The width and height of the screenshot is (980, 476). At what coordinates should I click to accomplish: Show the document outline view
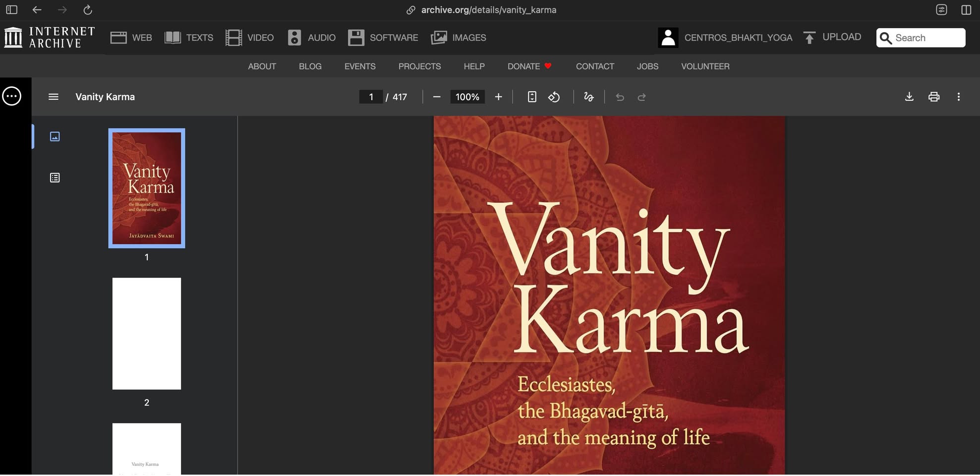55,178
